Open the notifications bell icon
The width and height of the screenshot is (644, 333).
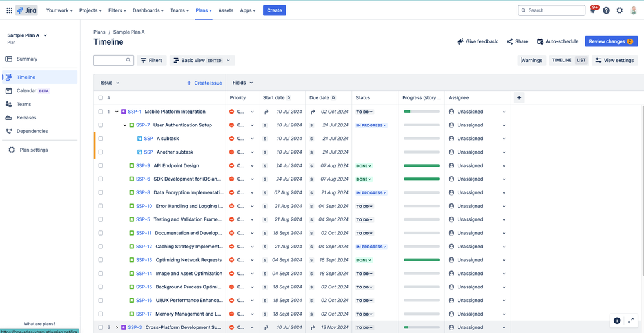592,10
